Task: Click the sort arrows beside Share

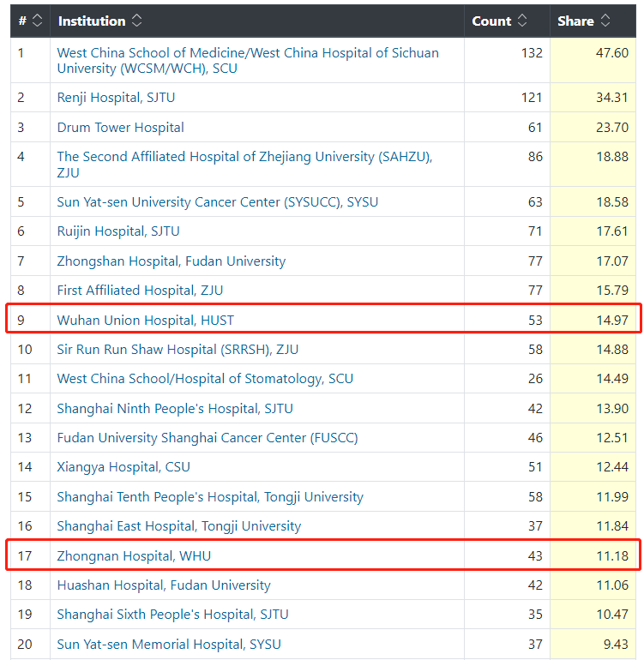Action: pos(605,21)
